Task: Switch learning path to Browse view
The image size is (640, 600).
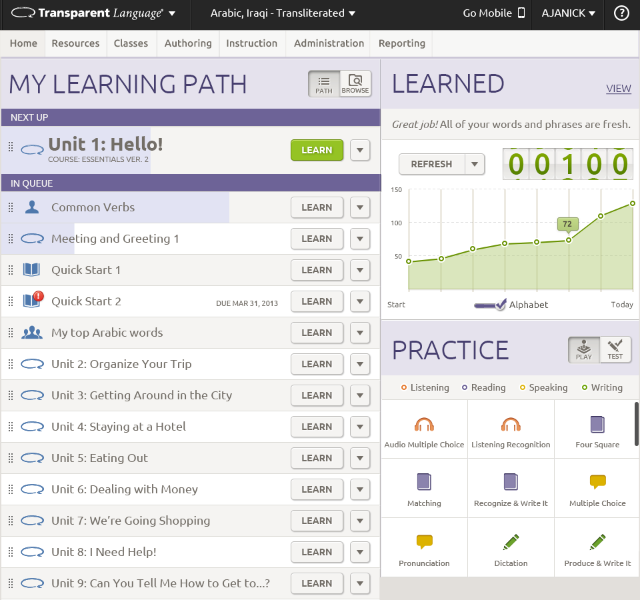Action: point(355,84)
